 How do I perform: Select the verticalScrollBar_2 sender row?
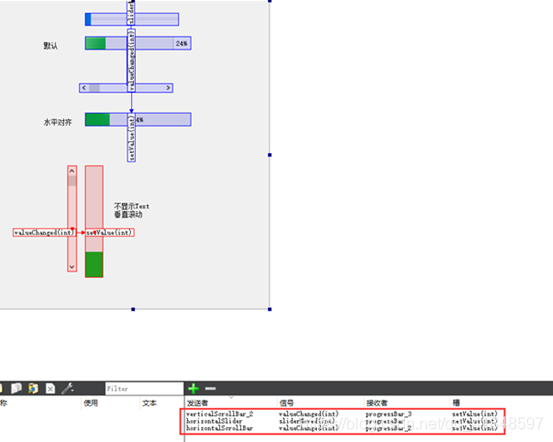pyautogui.click(x=219, y=414)
